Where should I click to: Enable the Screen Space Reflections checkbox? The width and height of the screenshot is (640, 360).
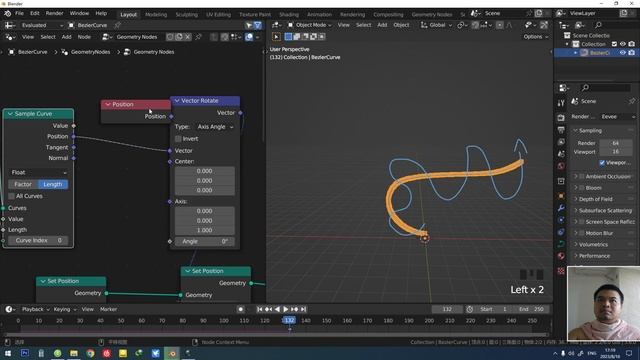click(x=582, y=222)
